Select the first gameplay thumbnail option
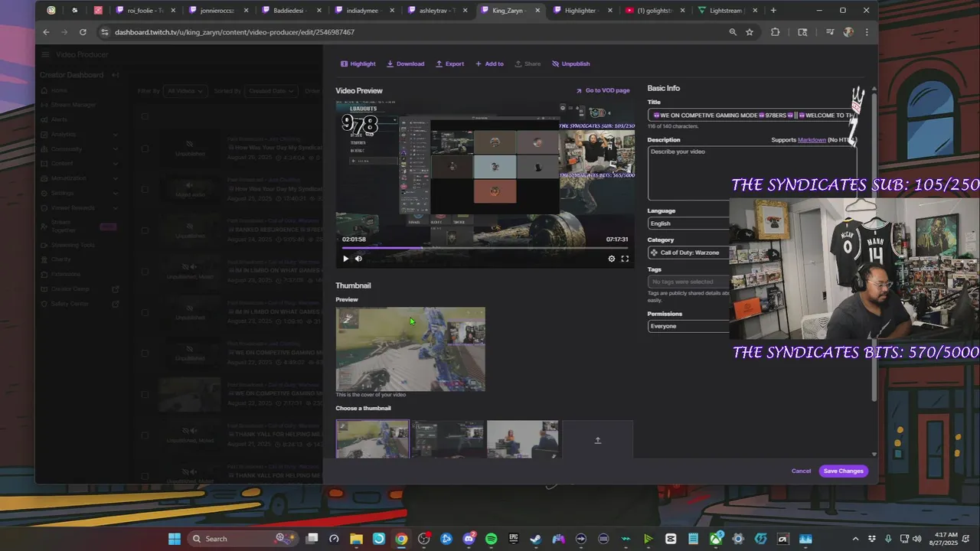This screenshot has height=551, width=980. [x=372, y=439]
